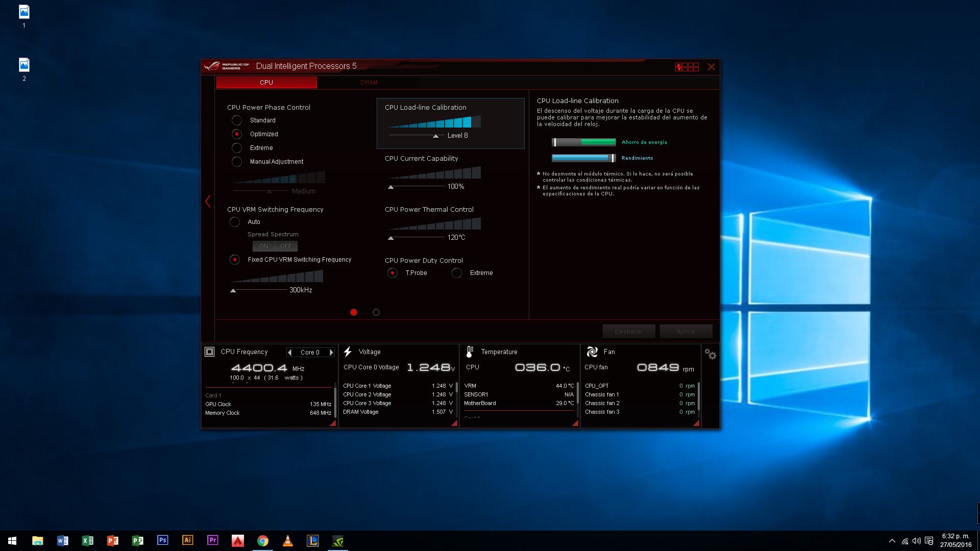This screenshot has width=980, height=551.
Task: Select Auto VRM switching frequency
Action: point(235,222)
